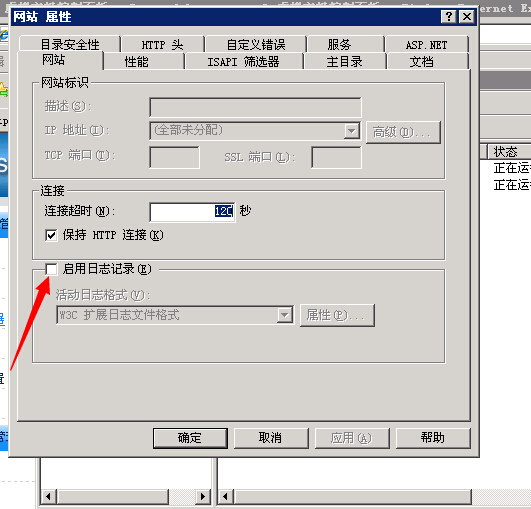Image resolution: width=531 pixels, height=509 pixels.
Task: Click the 帮助 button
Action: (x=433, y=438)
